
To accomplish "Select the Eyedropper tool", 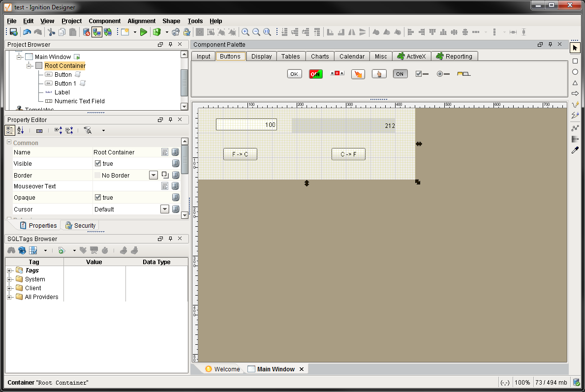I will (575, 150).
